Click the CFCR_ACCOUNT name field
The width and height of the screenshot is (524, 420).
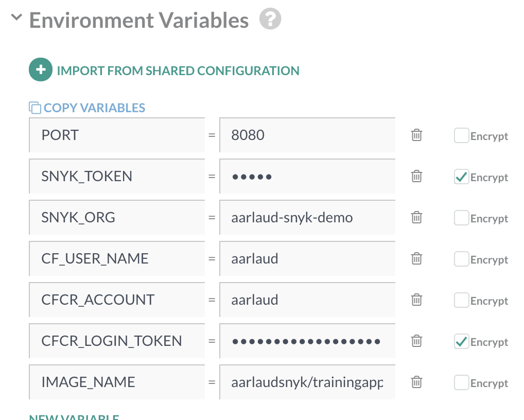(x=117, y=300)
